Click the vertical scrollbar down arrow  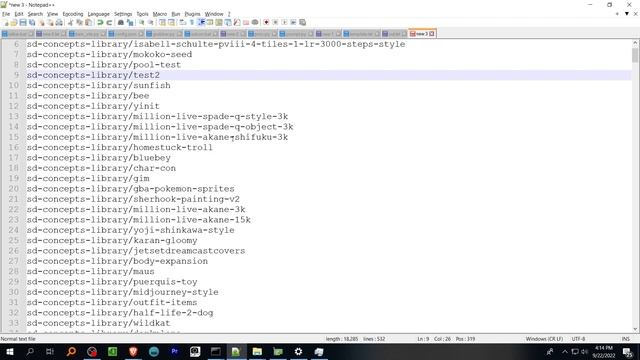[635, 329]
